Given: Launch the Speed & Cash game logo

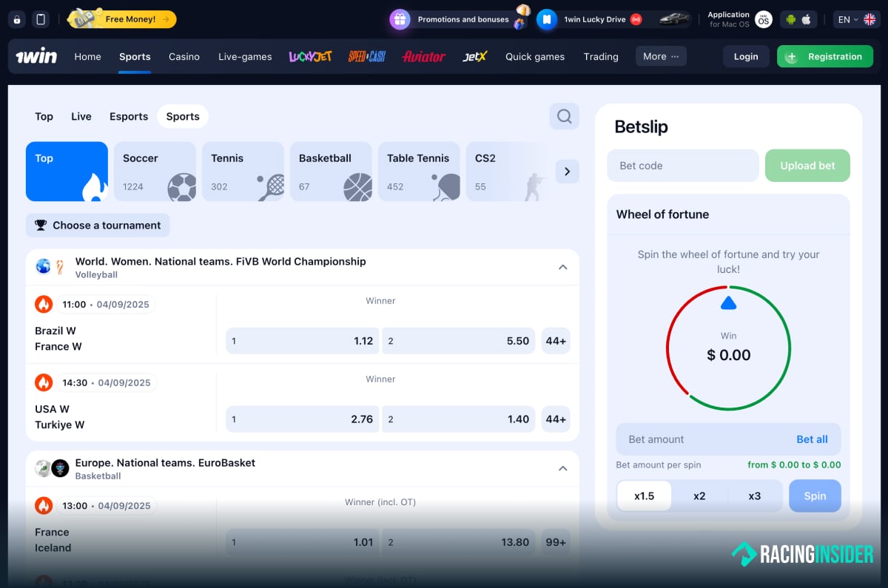Looking at the screenshot, I should pyautogui.click(x=367, y=56).
